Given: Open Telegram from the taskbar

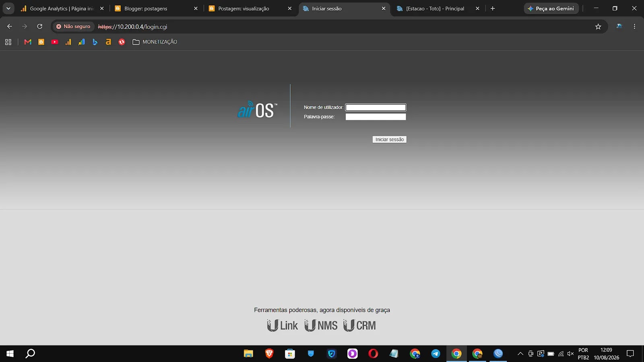Looking at the screenshot, I should (436, 354).
